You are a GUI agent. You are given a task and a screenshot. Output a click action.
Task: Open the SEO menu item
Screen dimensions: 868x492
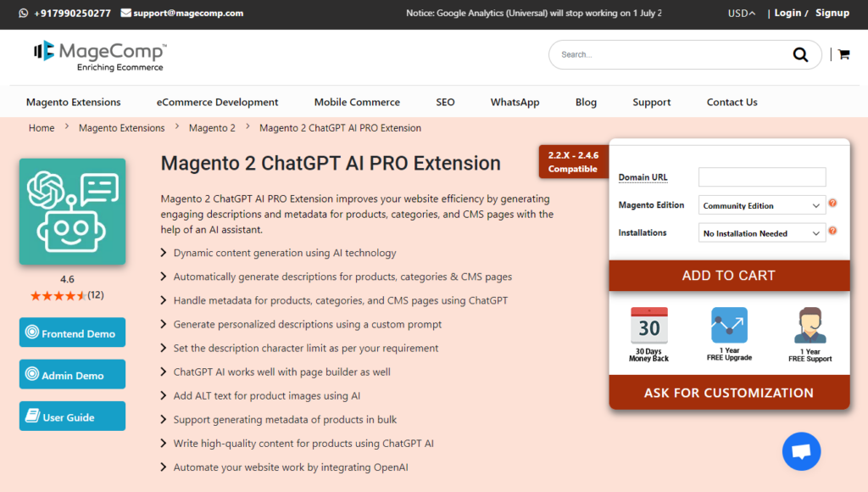pos(445,102)
